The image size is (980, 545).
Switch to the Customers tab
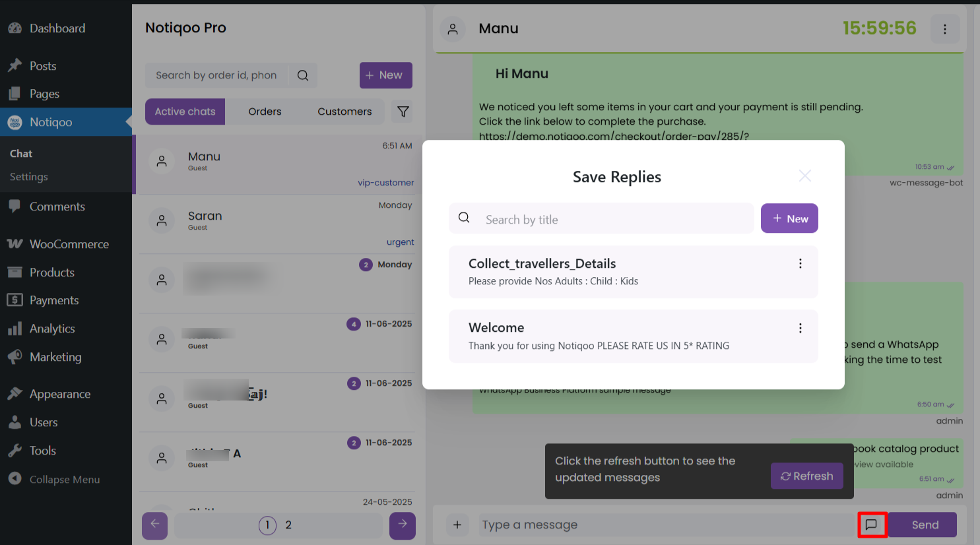click(344, 112)
